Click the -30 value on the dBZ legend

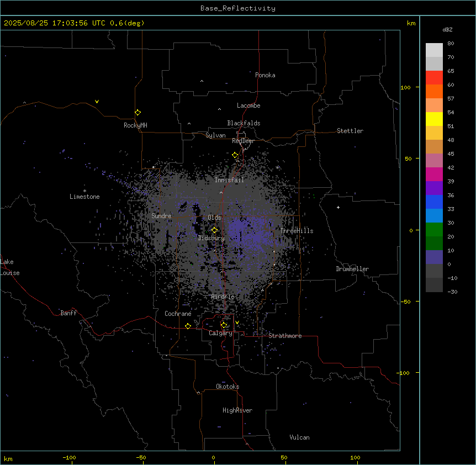point(452,292)
